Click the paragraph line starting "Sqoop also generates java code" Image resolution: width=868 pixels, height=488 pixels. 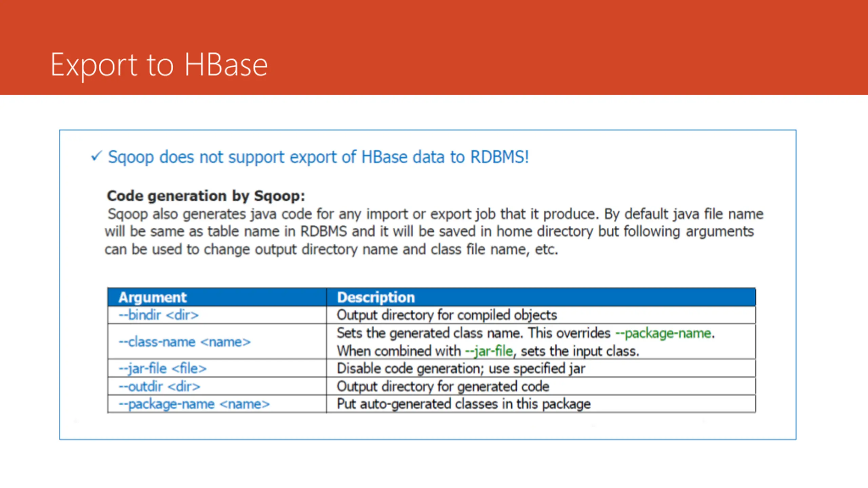pos(436,214)
